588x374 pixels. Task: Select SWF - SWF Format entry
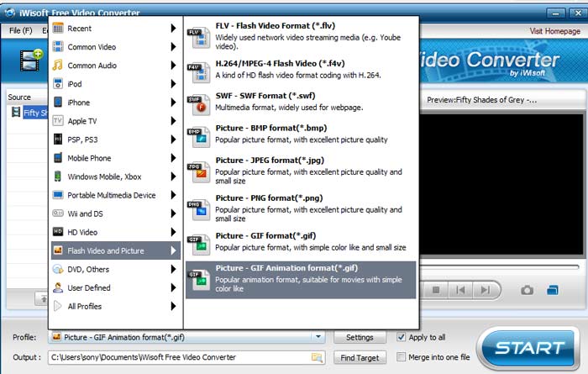click(x=301, y=102)
